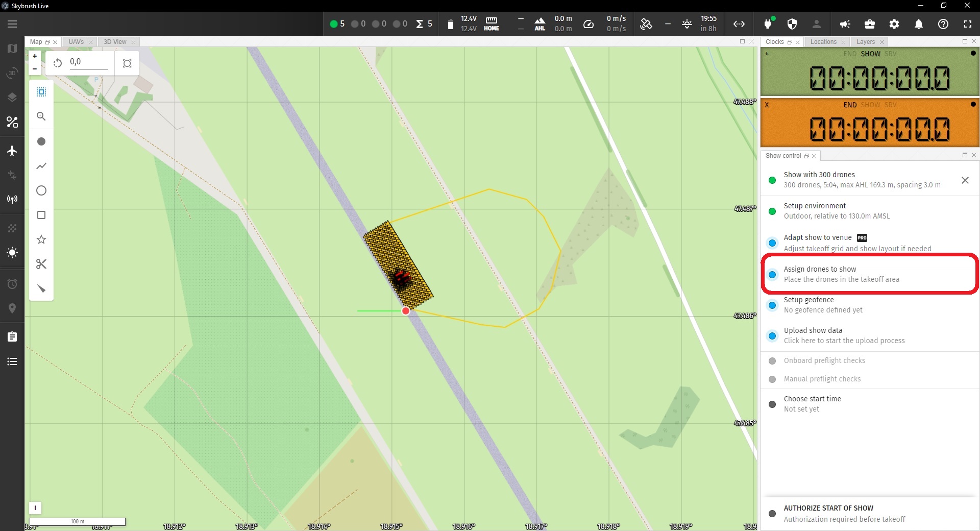
Task: Open the UAVs sidebar panel via airplane icon
Action: click(12, 151)
